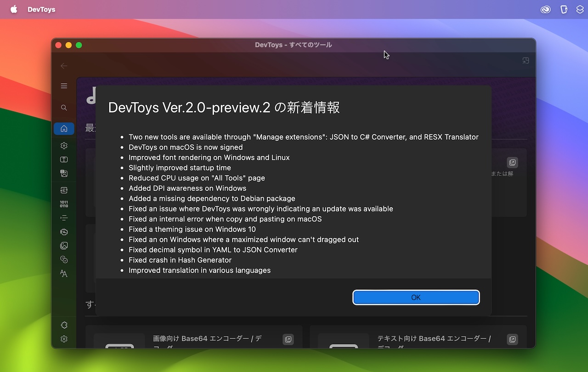Click the shield-shaped menu bar icon

[564, 10]
